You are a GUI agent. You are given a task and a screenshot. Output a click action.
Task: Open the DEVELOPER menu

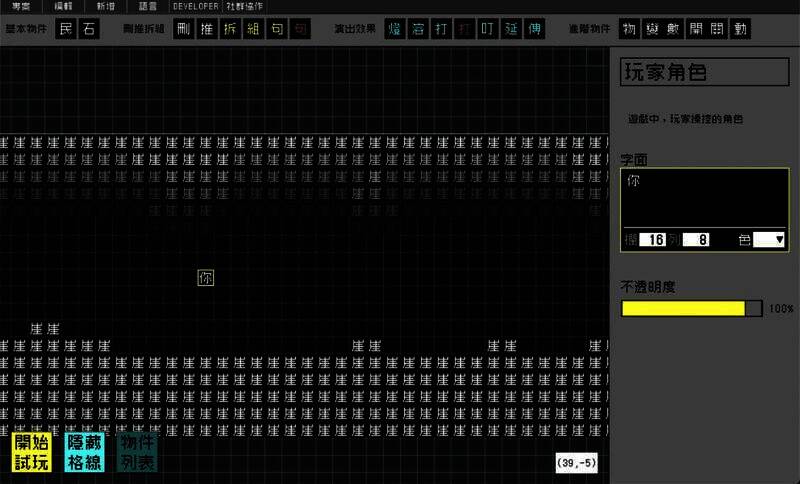click(x=195, y=6)
